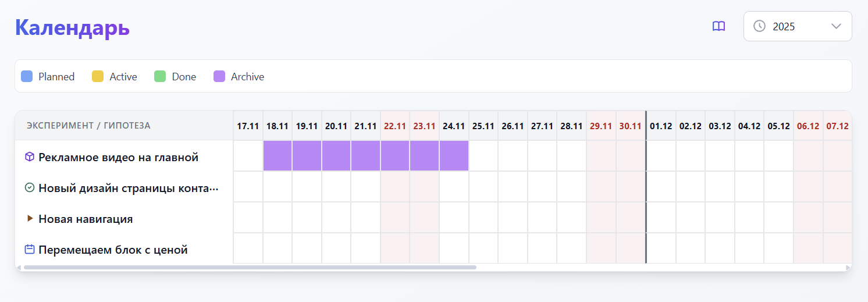Click the scrollbar right arrow
This screenshot has width=868, height=302.
pos(848,267)
